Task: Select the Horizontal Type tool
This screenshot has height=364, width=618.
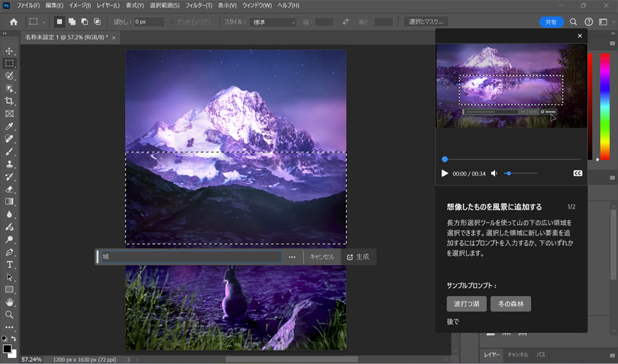Action: 9,264
